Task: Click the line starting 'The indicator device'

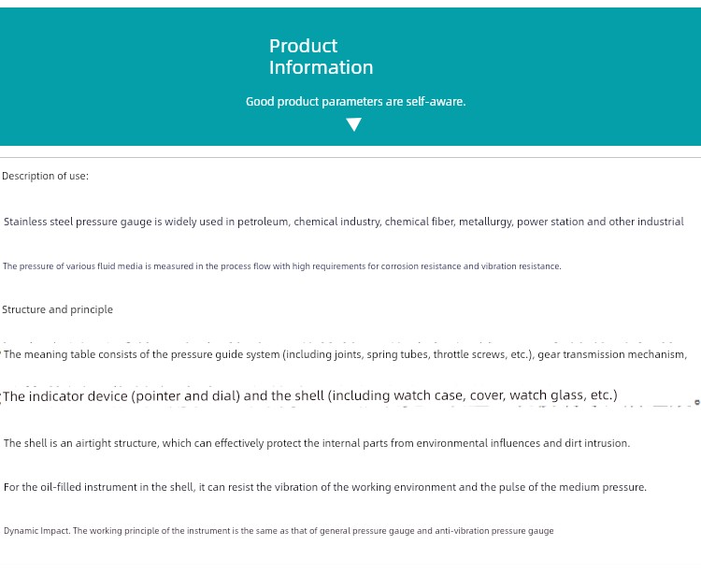Action: pos(309,395)
